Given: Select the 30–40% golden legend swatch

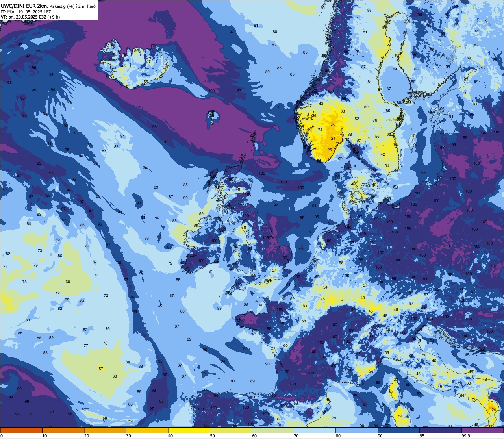Looking at the screenshot, I should pyautogui.click(x=147, y=430).
